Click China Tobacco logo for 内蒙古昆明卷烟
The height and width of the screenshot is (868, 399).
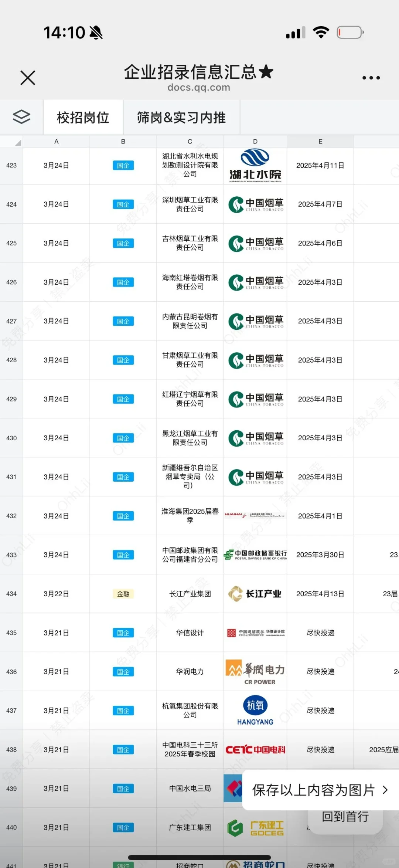256,321
